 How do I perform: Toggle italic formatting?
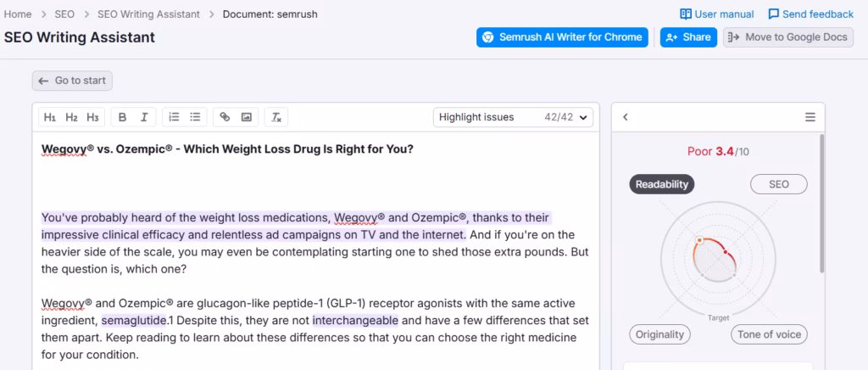click(144, 117)
